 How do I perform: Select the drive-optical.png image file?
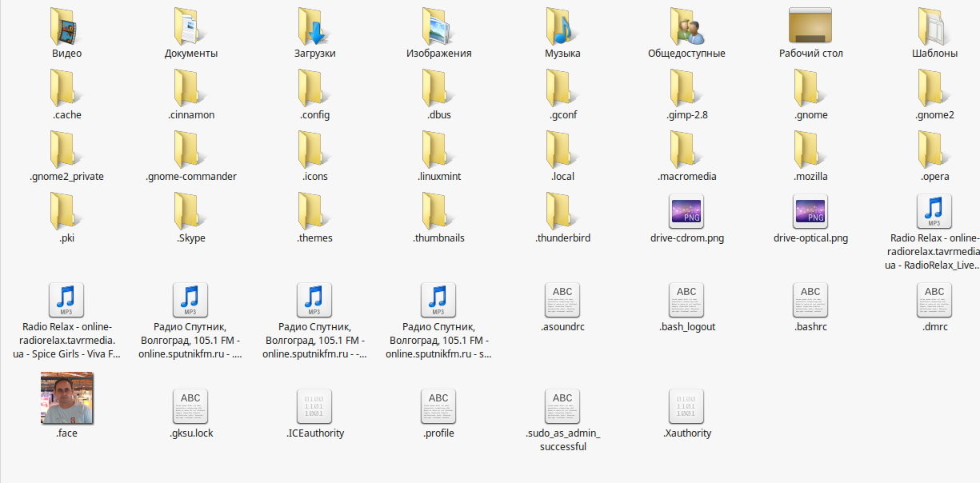coord(810,212)
